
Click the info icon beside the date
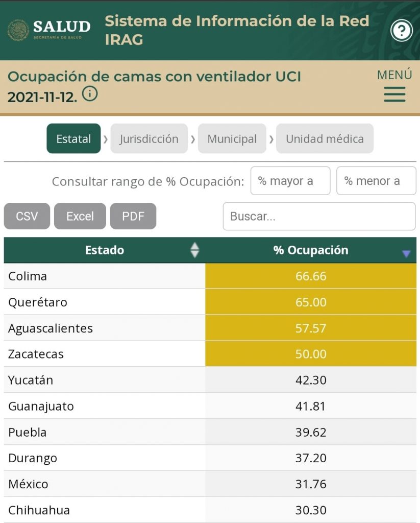coord(90,94)
